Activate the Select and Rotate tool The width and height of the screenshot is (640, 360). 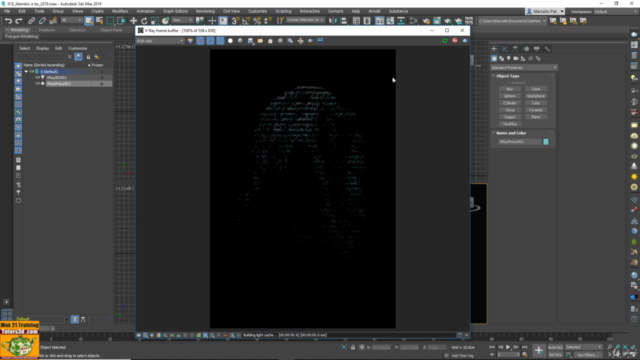pyautogui.click(x=144, y=21)
